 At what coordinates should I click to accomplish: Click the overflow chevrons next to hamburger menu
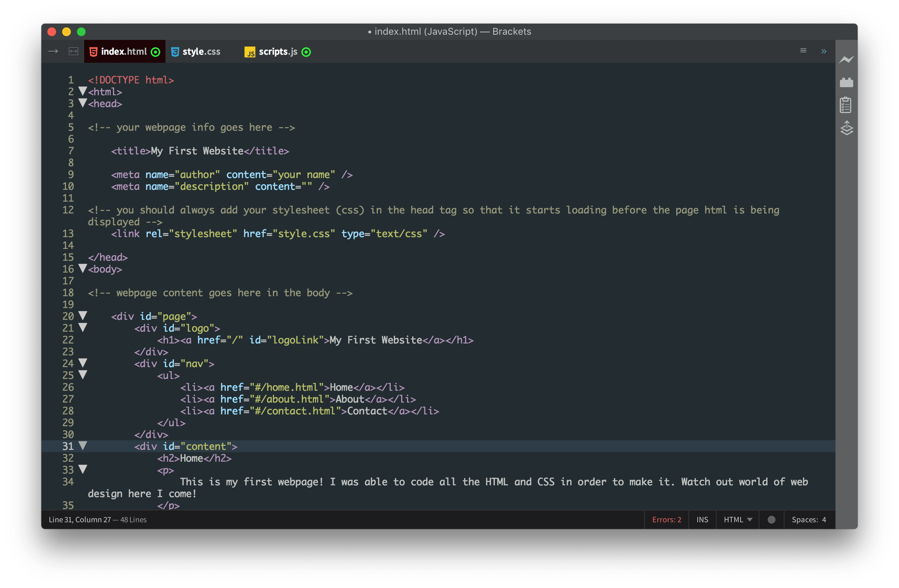point(823,51)
